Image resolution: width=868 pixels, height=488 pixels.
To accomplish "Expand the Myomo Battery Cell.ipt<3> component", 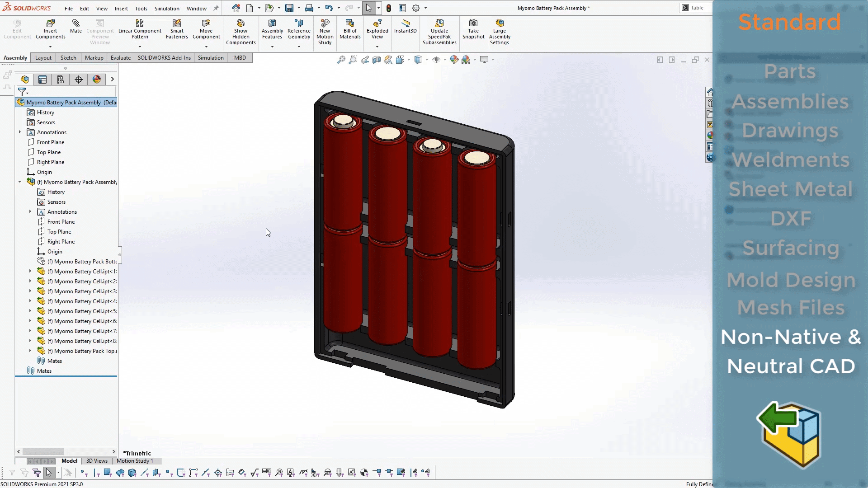I will [x=30, y=291].
